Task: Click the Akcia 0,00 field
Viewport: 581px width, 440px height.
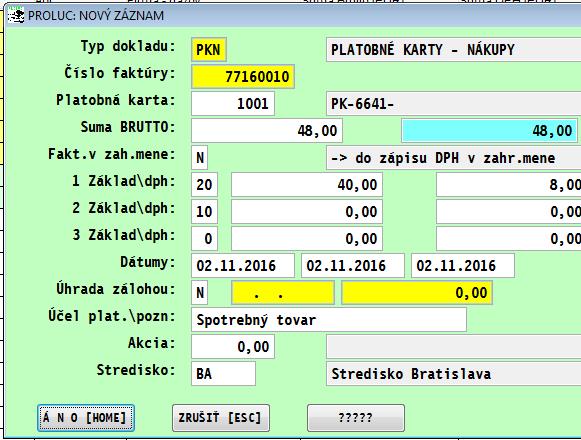Action: point(233,347)
